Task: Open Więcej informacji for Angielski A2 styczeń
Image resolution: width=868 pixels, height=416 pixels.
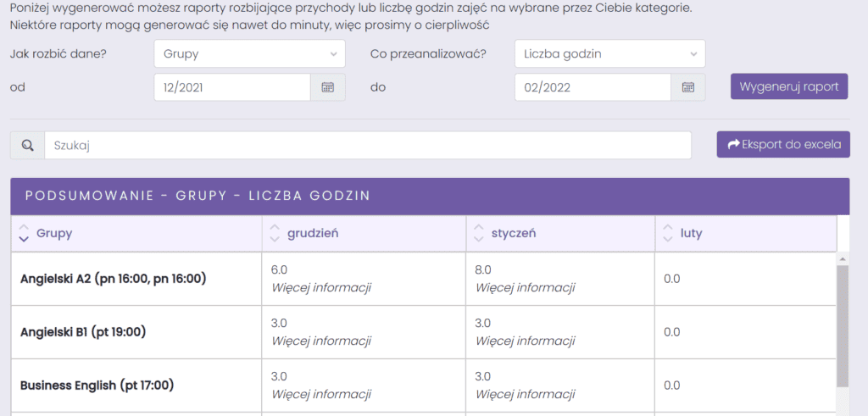Action: [526, 288]
